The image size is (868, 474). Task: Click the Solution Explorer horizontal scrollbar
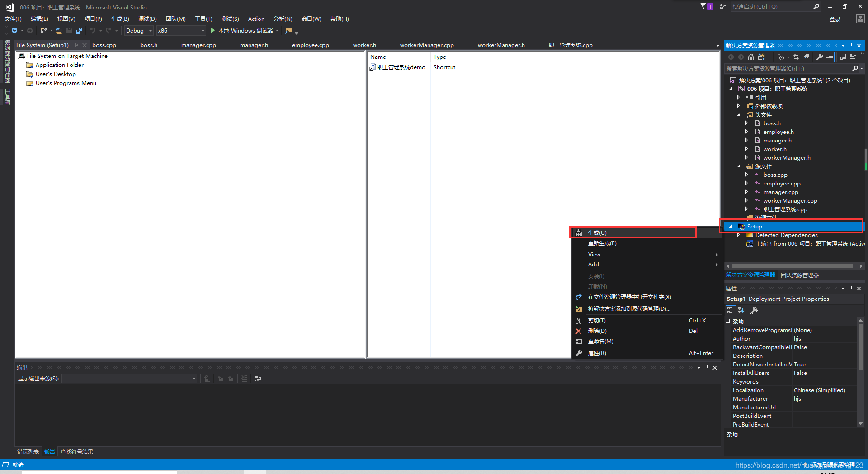click(x=793, y=266)
